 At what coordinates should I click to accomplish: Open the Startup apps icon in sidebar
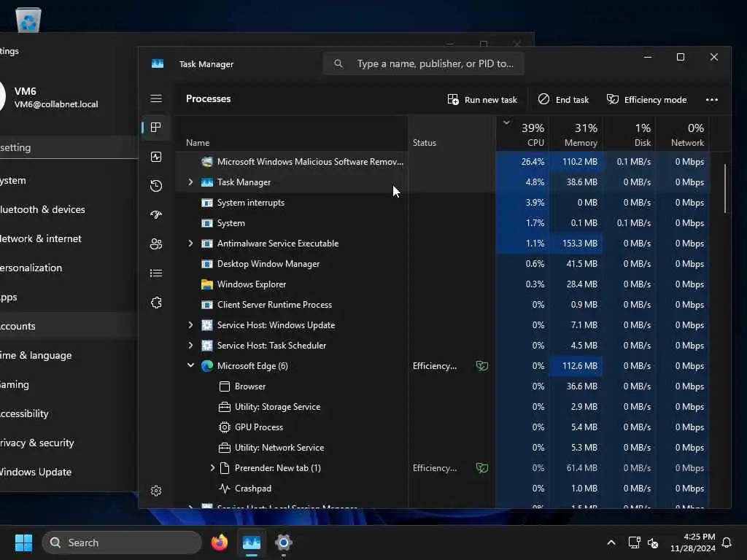pos(156,215)
